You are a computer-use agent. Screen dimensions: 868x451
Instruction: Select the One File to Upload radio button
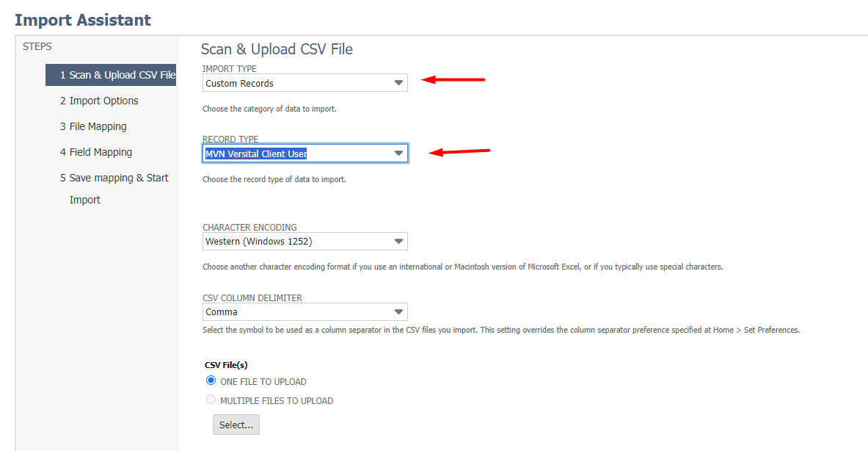click(211, 381)
